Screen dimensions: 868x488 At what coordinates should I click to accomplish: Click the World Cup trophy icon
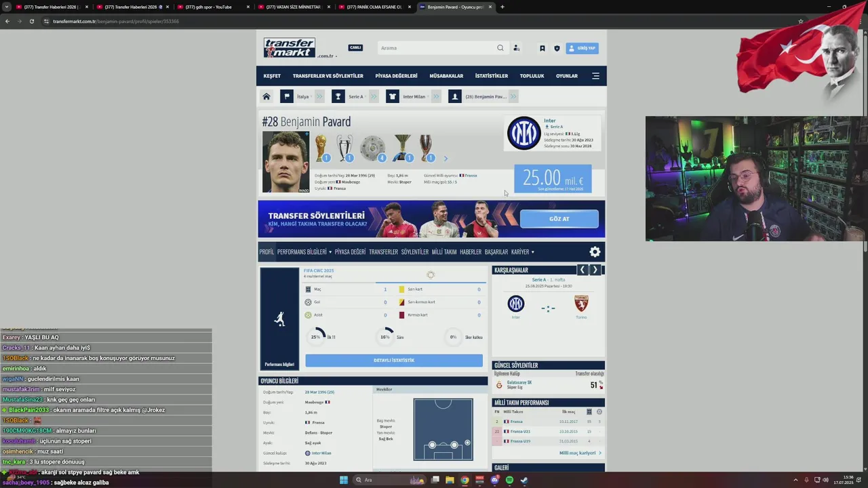pyautogui.click(x=321, y=148)
